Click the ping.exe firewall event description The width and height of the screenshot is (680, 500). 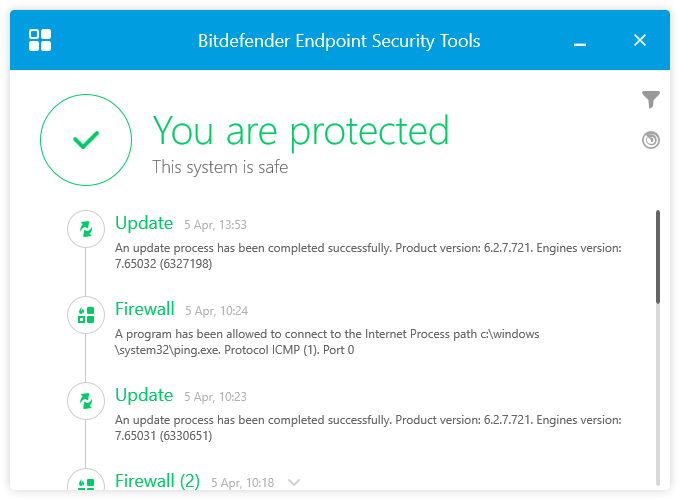pyautogui.click(x=327, y=342)
